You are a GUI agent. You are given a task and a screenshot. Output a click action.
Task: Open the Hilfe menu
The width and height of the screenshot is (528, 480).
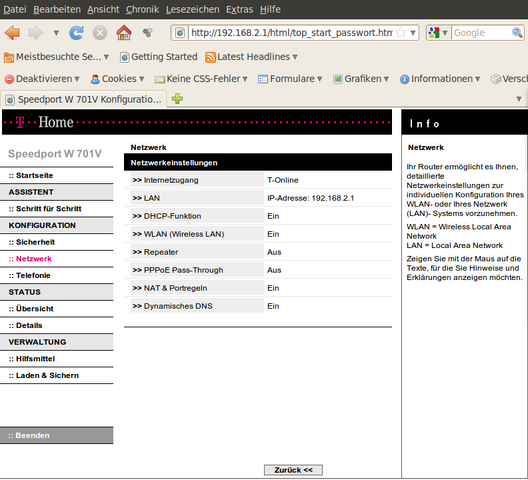270,9
